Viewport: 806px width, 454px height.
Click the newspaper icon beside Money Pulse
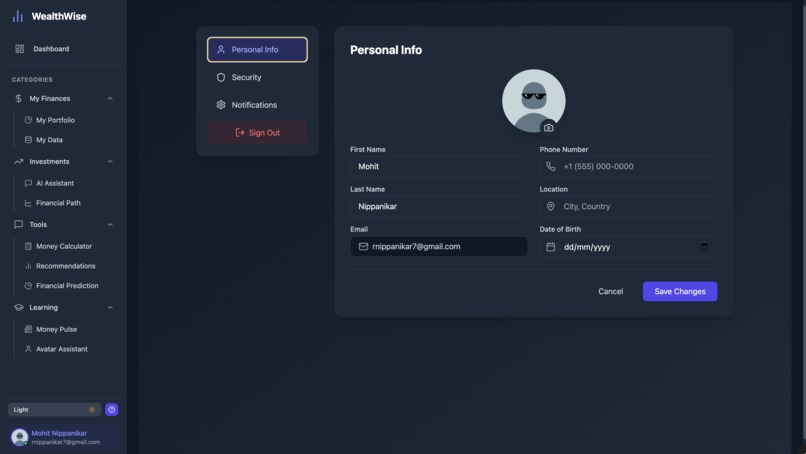click(x=28, y=329)
